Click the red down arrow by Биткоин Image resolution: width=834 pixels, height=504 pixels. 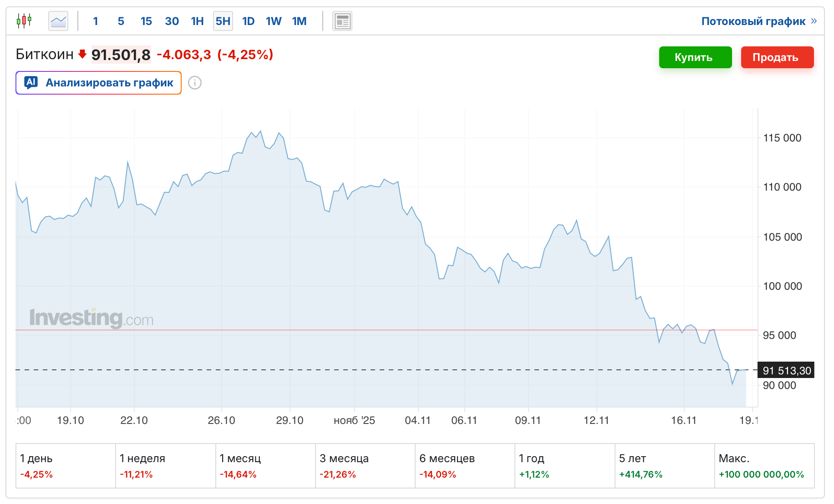(x=82, y=54)
